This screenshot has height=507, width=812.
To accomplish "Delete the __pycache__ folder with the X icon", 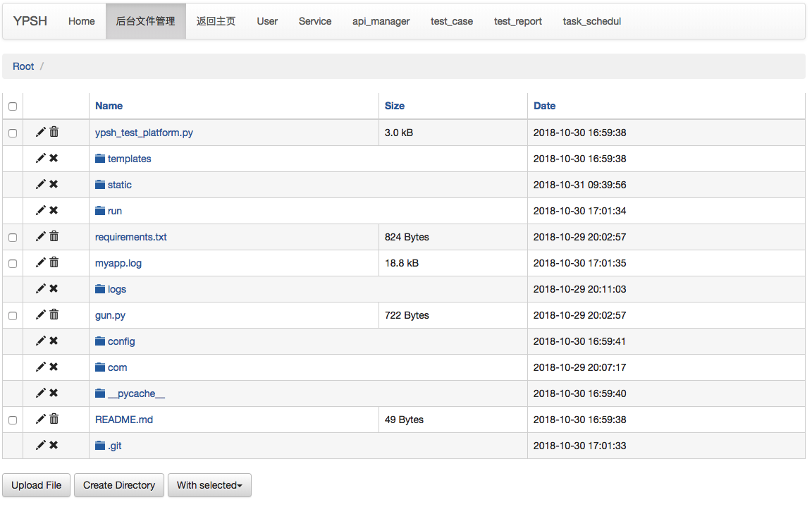I will pos(54,393).
